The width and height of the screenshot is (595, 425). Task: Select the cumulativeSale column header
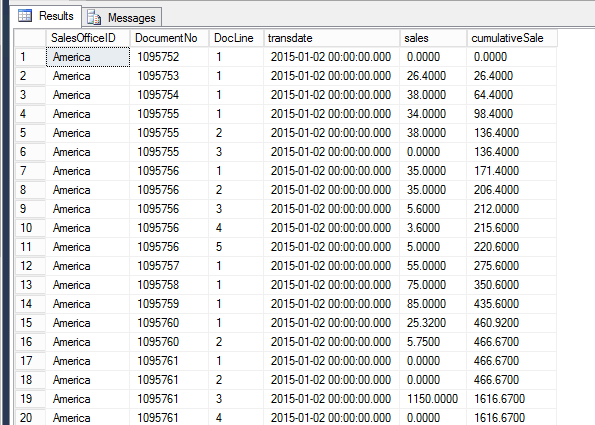click(x=512, y=38)
